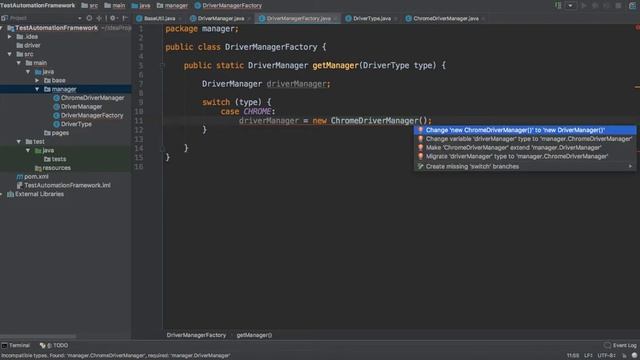Collapse the manager package arrow

[x=37, y=89]
